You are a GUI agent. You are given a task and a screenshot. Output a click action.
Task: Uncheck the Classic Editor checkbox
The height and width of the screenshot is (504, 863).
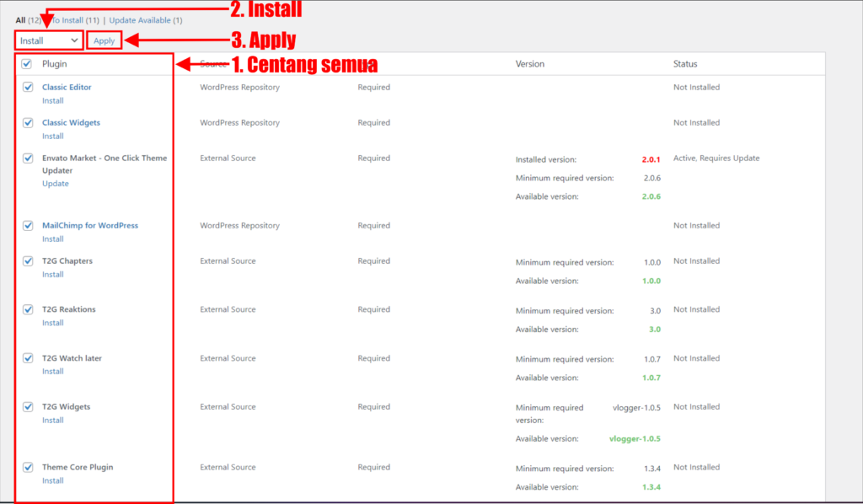click(x=28, y=87)
